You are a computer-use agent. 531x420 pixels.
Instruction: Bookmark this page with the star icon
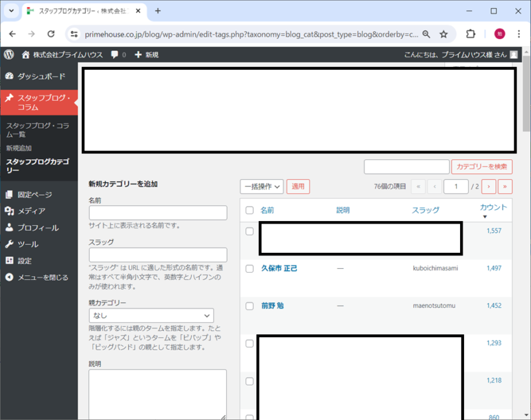tap(443, 34)
